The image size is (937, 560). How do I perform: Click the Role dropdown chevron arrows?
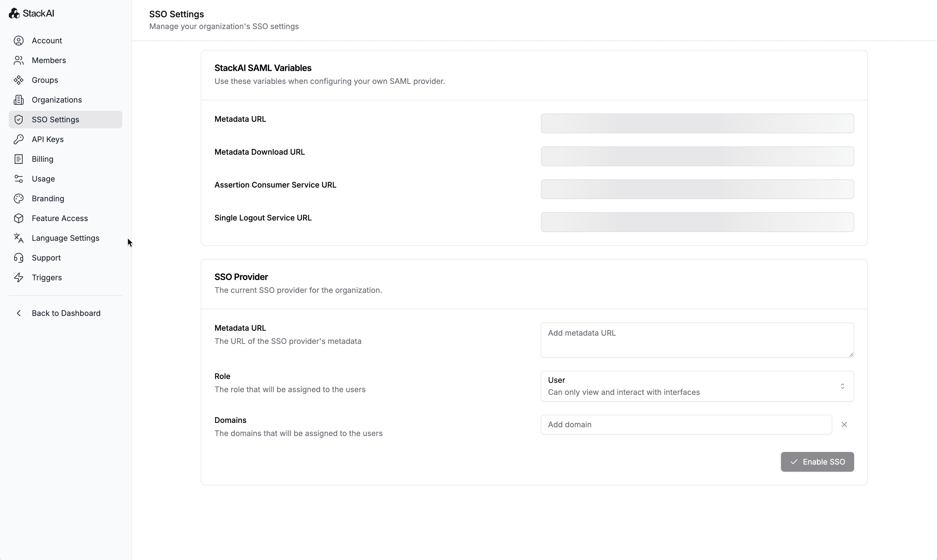pos(842,386)
